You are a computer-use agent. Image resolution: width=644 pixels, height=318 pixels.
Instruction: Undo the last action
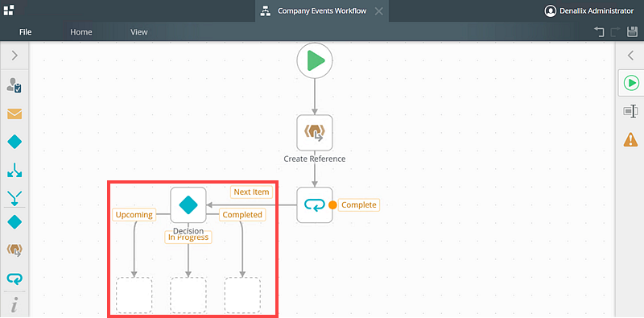point(599,31)
